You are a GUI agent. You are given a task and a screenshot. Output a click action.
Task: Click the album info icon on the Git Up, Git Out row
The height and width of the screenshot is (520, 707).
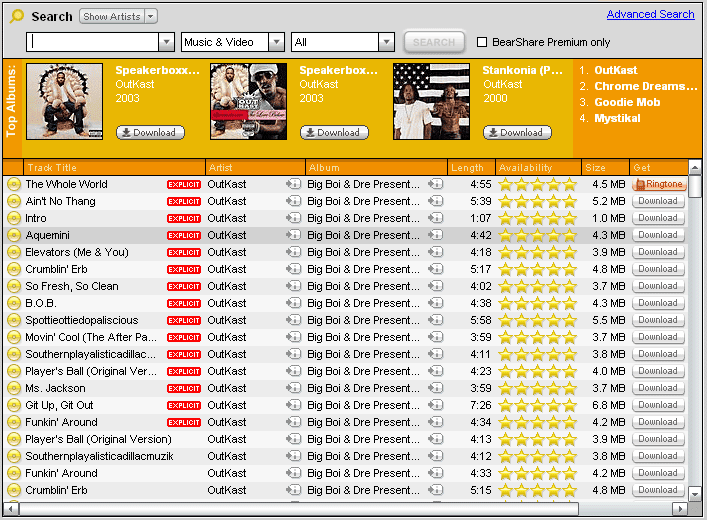click(436, 405)
